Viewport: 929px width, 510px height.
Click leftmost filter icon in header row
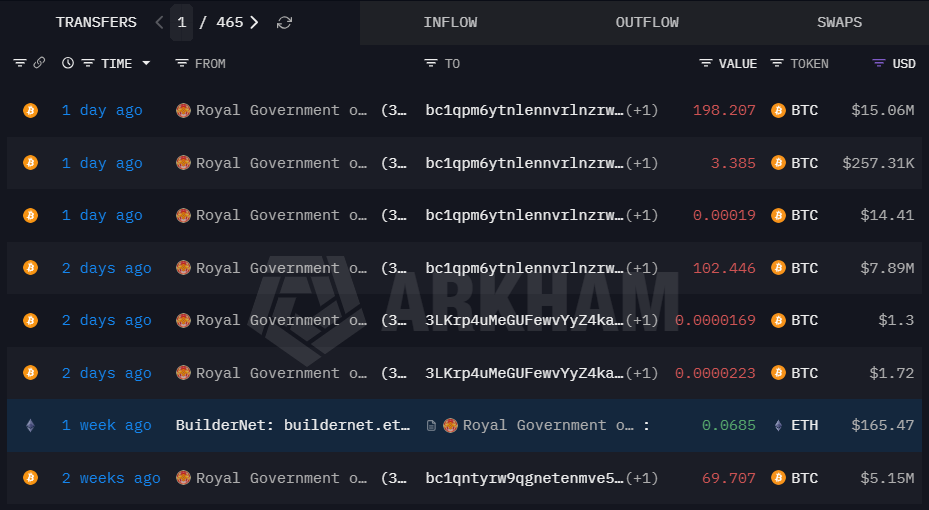pos(20,63)
